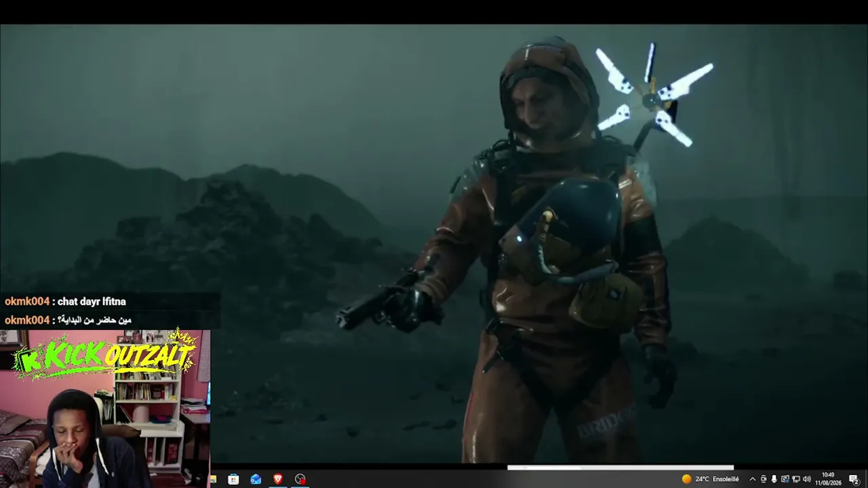Open the display projection tray icon
The width and height of the screenshot is (868, 488).
pyautogui.click(x=785, y=479)
